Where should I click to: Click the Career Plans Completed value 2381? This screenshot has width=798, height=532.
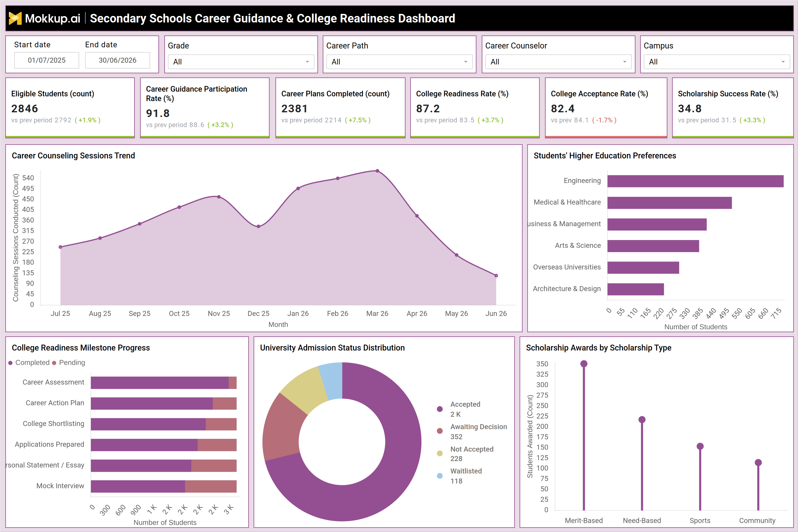click(x=294, y=108)
